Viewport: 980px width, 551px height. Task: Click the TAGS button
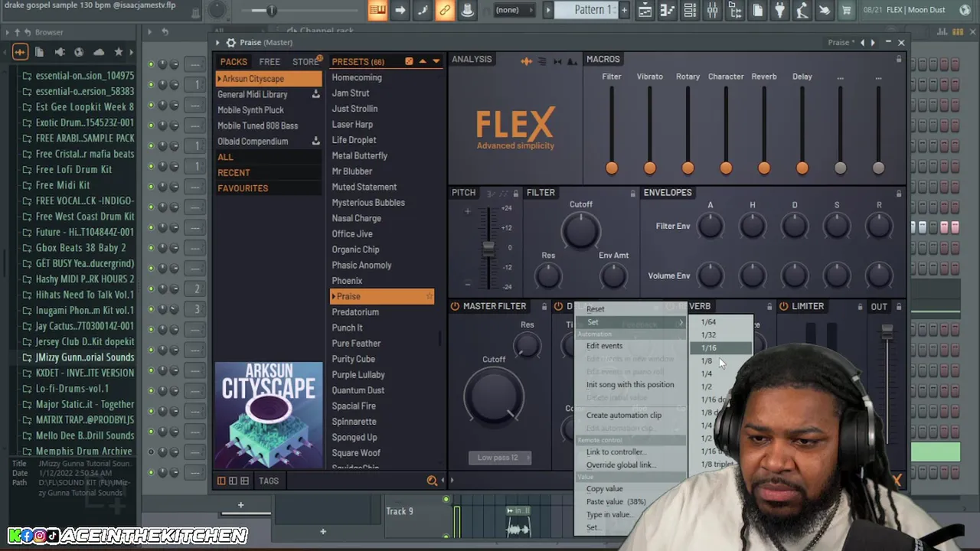click(x=269, y=481)
